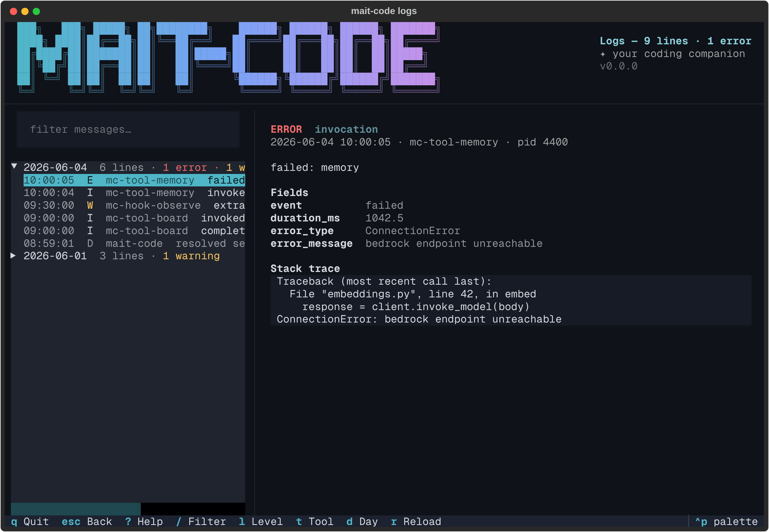Click the 'pid 4400' text
The height and width of the screenshot is (532, 769).
click(x=543, y=142)
